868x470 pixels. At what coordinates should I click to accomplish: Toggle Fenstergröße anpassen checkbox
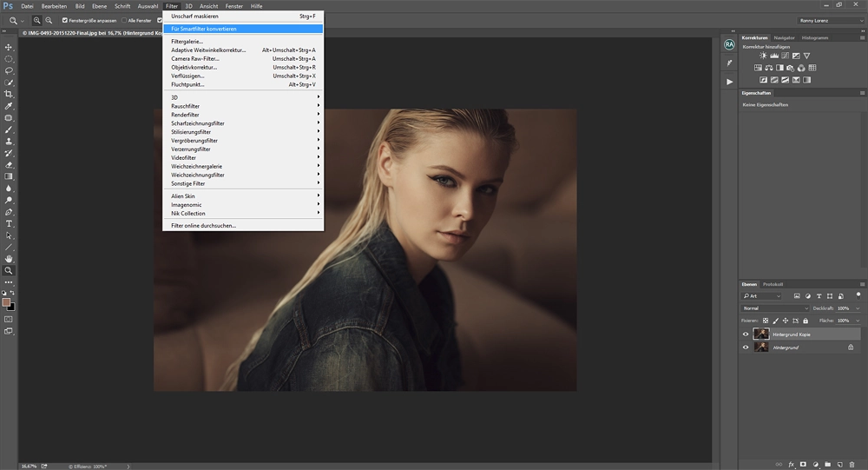(65, 21)
